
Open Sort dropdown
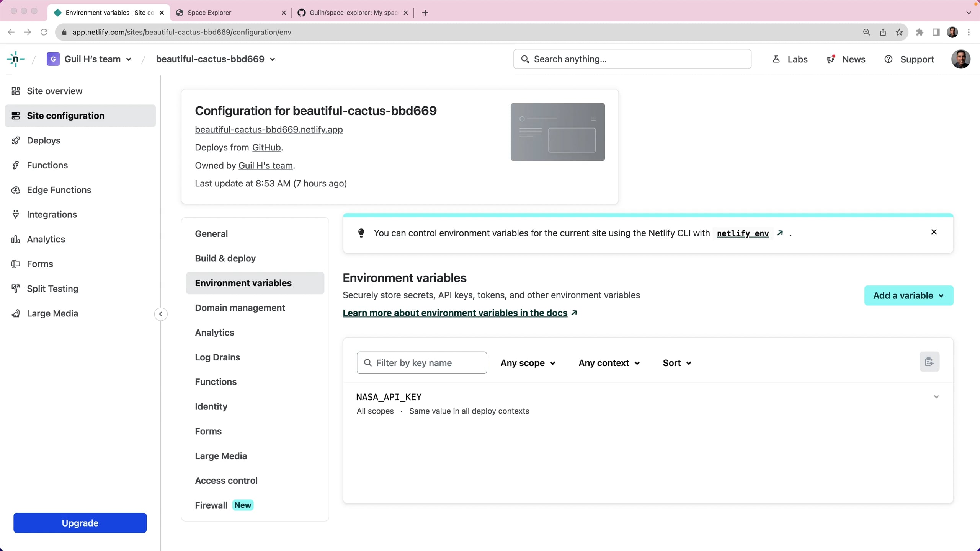click(677, 363)
